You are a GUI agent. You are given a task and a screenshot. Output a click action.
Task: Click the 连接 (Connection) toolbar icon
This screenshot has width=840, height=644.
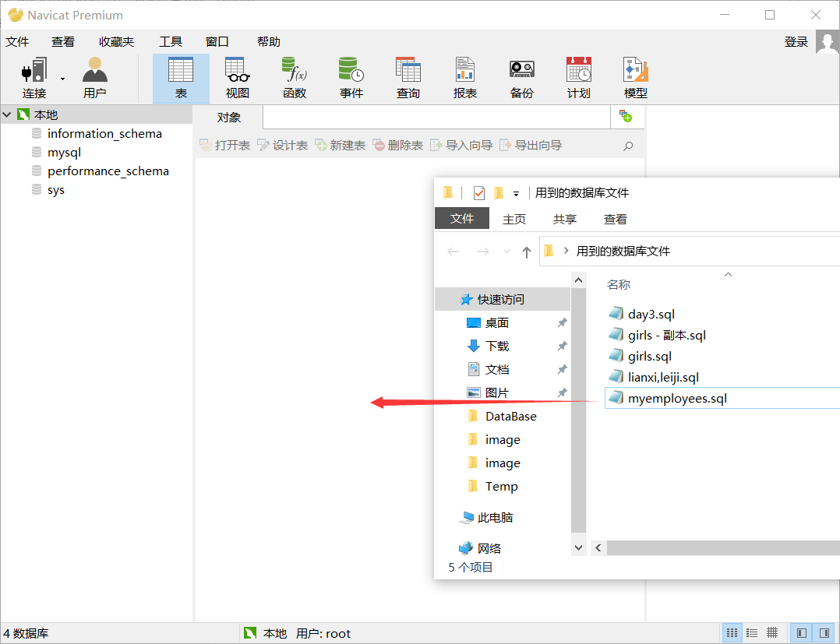click(34, 78)
